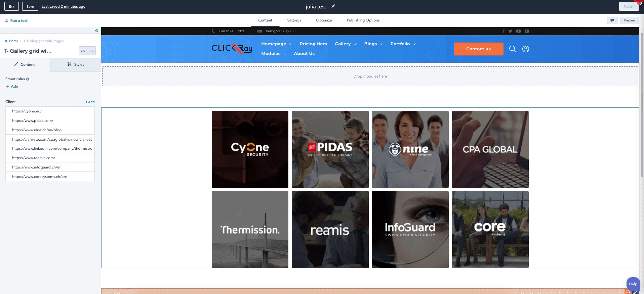Select the sidebar Content tab
This screenshot has height=294, width=644.
[x=25, y=64]
